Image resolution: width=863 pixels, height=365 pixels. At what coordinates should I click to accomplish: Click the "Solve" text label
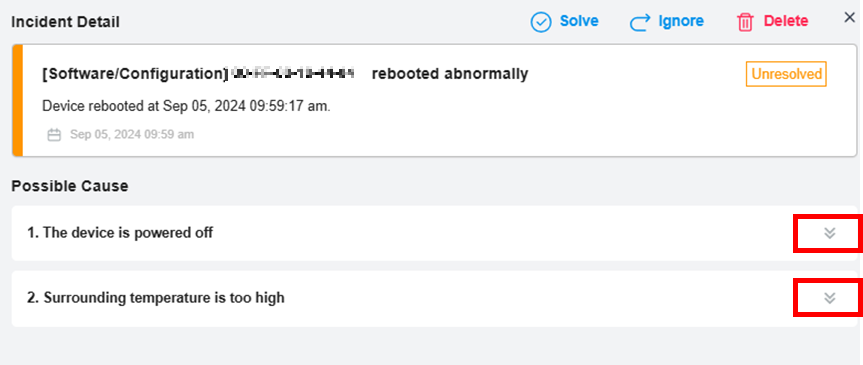point(579,21)
